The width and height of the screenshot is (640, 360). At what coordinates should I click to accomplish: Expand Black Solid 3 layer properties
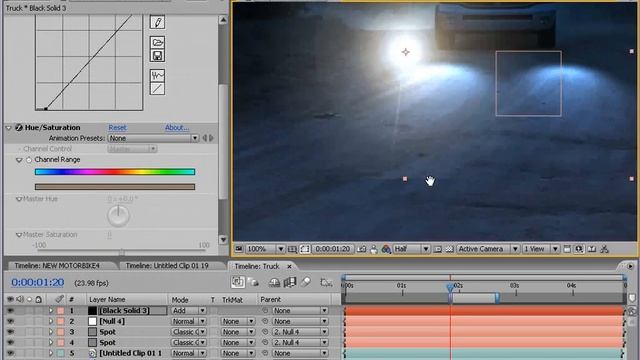(51, 311)
